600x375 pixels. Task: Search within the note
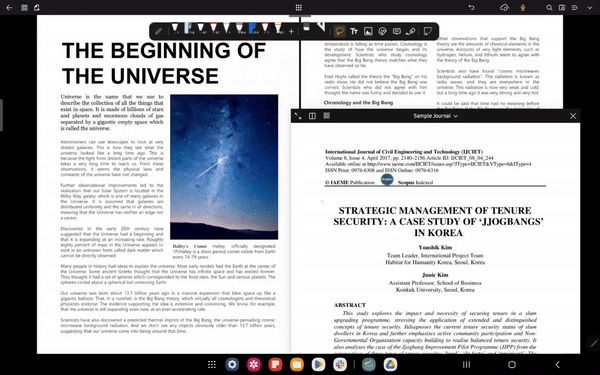coord(549,8)
